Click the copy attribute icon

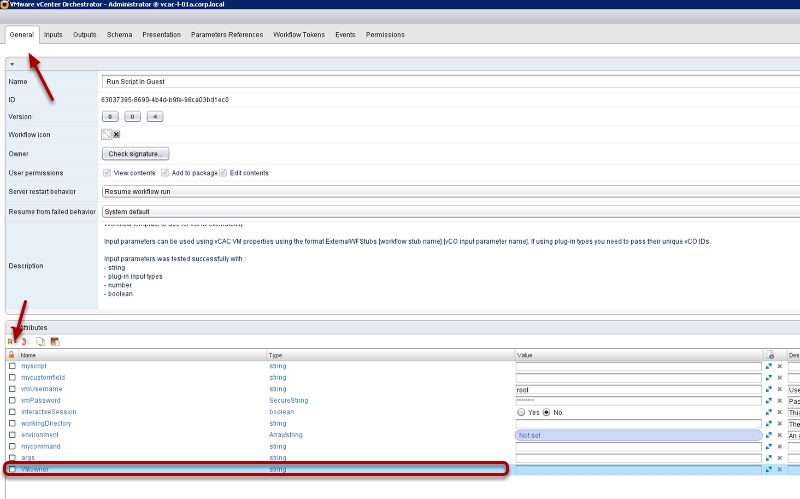(40, 341)
